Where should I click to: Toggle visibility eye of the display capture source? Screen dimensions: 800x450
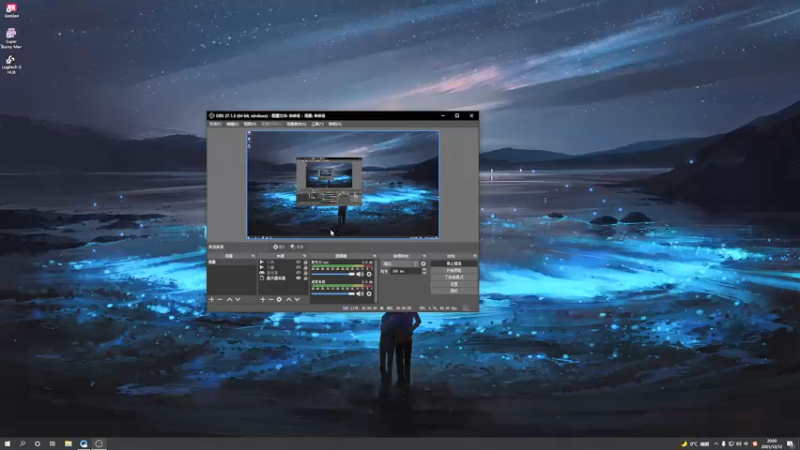pos(298,279)
